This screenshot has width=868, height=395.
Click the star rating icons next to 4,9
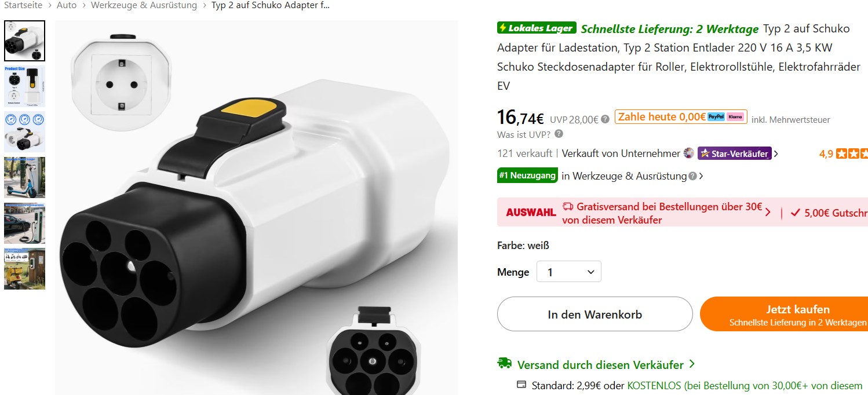point(852,153)
